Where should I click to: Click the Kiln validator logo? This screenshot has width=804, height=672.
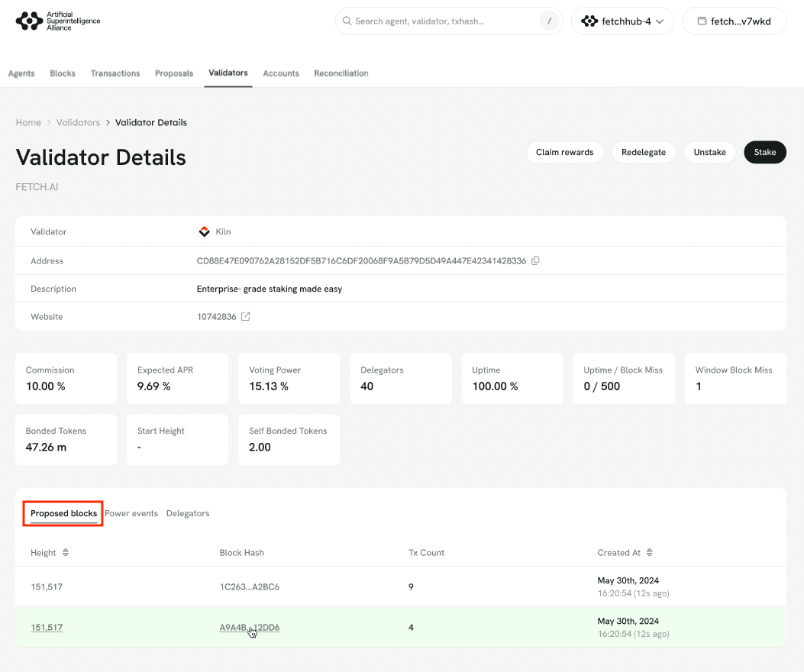(204, 231)
